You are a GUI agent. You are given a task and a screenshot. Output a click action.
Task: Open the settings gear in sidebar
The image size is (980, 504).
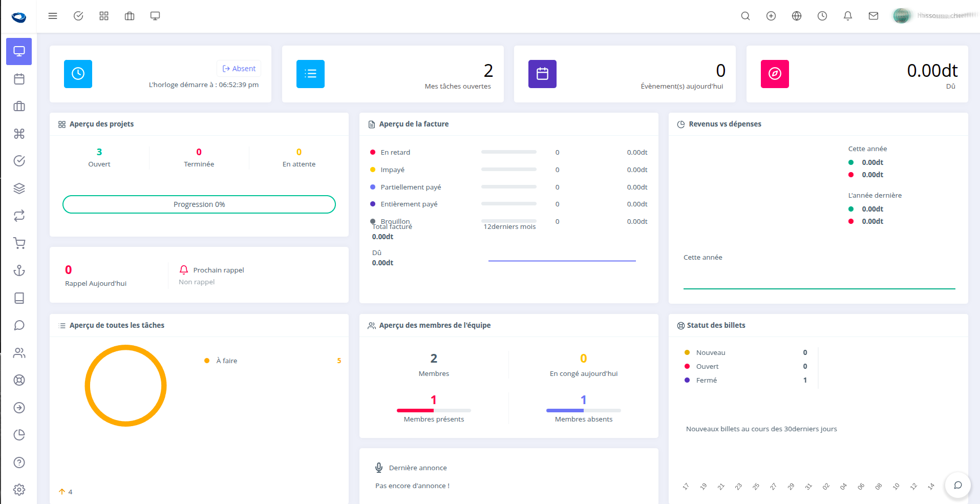click(x=19, y=490)
